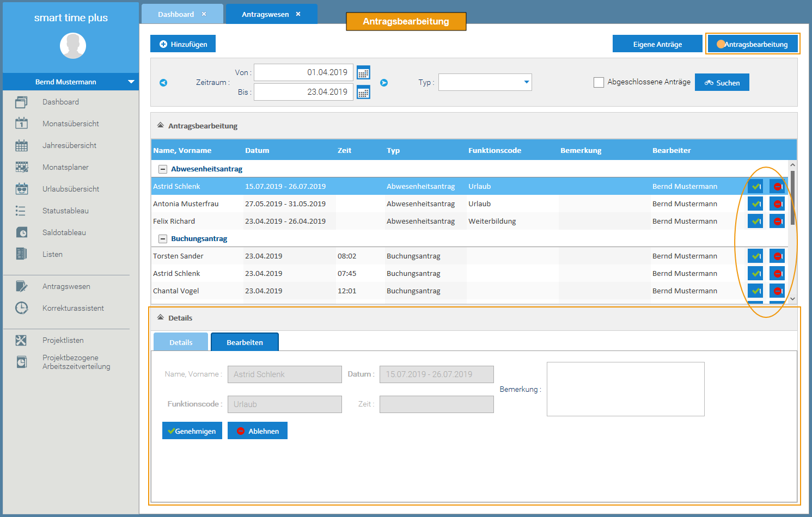Open the Korrekturassistent clock icon
The image size is (812, 517).
point(21,308)
